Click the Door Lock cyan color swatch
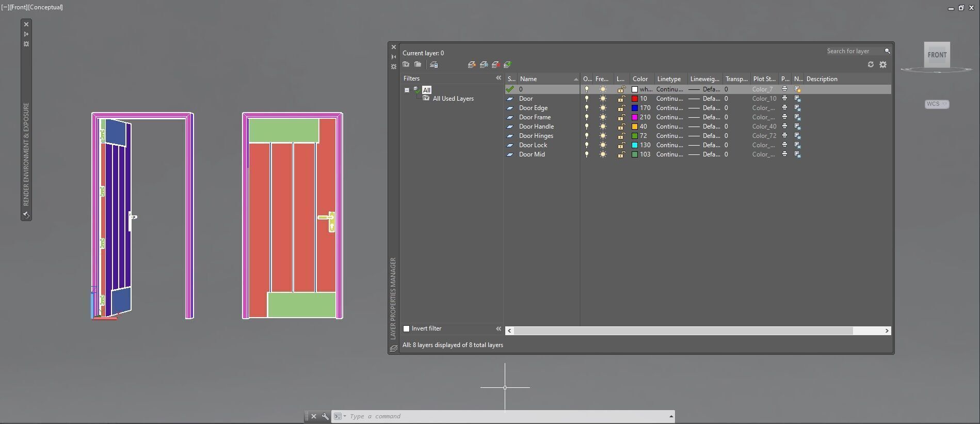 635,145
